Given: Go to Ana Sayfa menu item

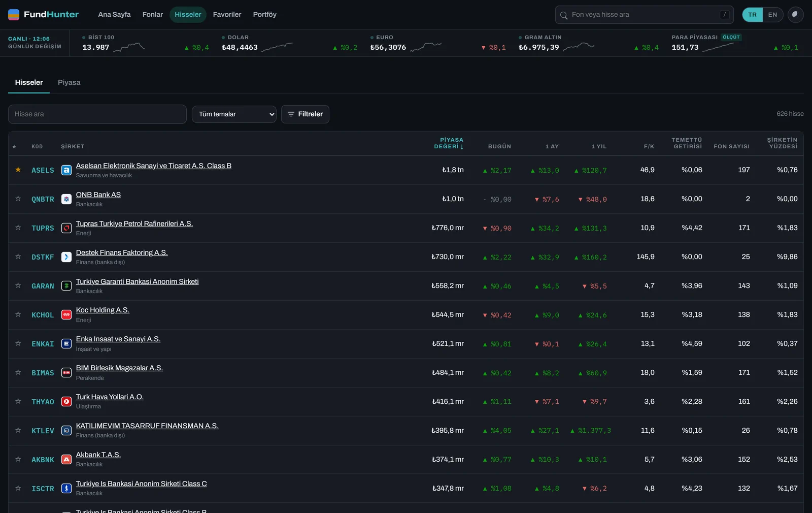Looking at the screenshot, I should pos(114,15).
